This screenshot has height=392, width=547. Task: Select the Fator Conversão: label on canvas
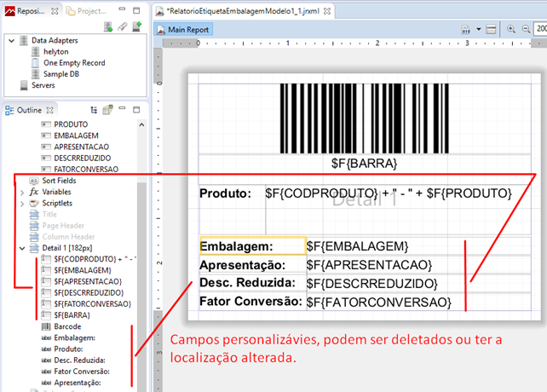click(253, 302)
